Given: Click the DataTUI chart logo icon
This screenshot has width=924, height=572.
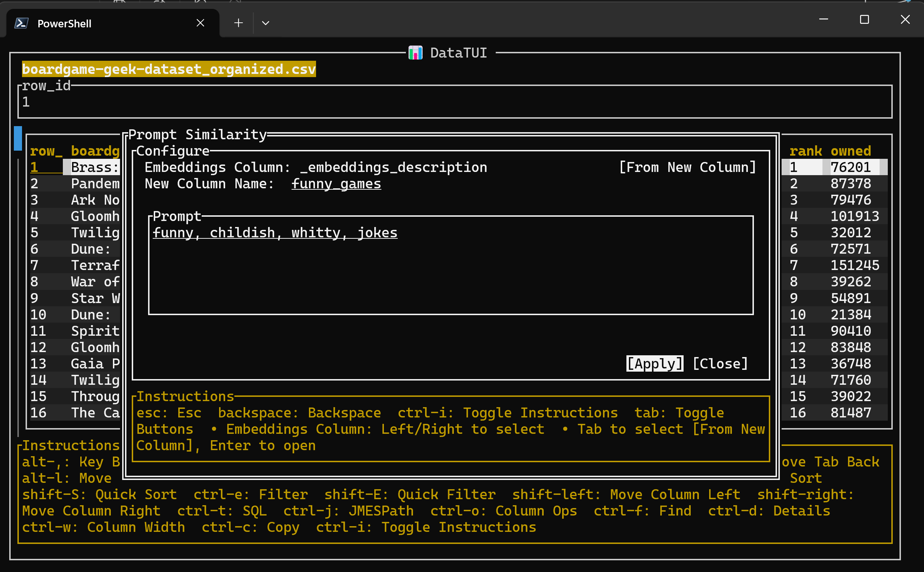Looking at the screenshot, I should pos(415,53).
